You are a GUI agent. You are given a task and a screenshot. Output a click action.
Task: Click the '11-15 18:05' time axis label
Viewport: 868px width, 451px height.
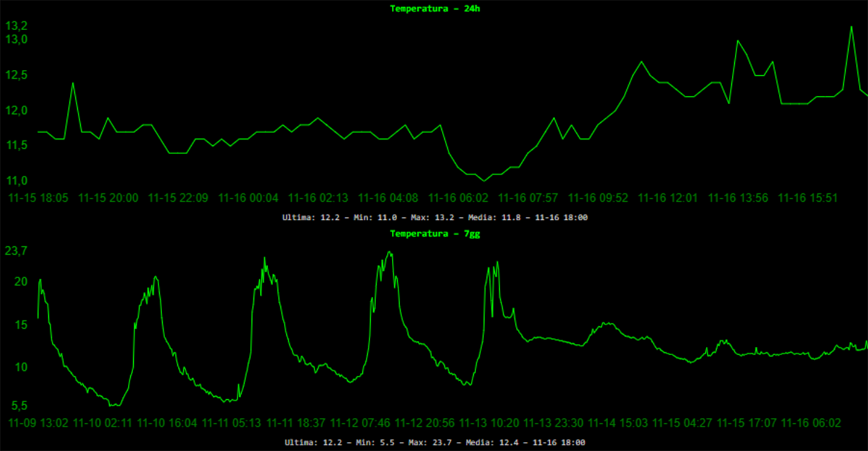pos(38,198)
